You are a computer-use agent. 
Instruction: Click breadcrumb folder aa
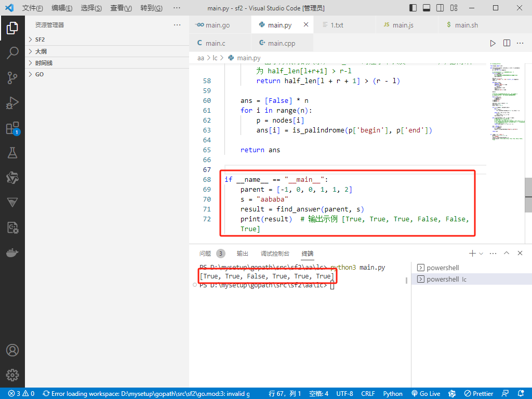[201, 58]
